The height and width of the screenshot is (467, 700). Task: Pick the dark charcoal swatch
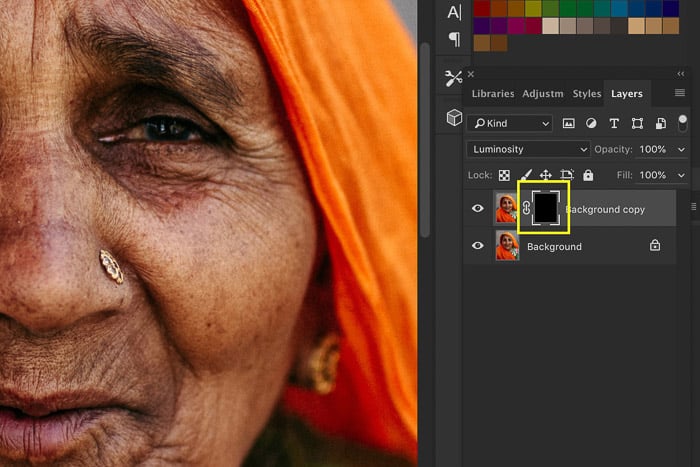[619, 26]
